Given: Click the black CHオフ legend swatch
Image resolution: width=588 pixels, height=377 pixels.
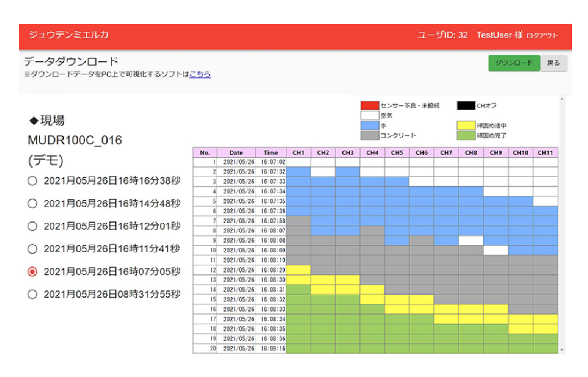Looking at the screenshot, I should click(x=466, y=105).
